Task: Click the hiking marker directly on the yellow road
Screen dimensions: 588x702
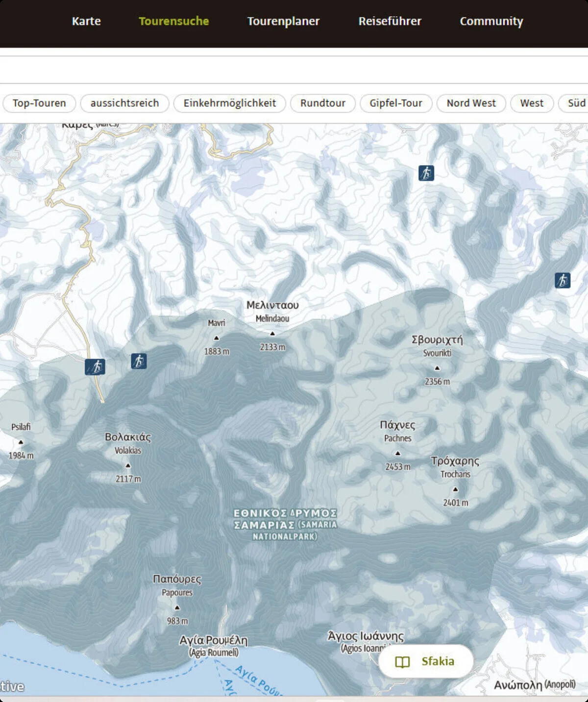Action: 95,367
